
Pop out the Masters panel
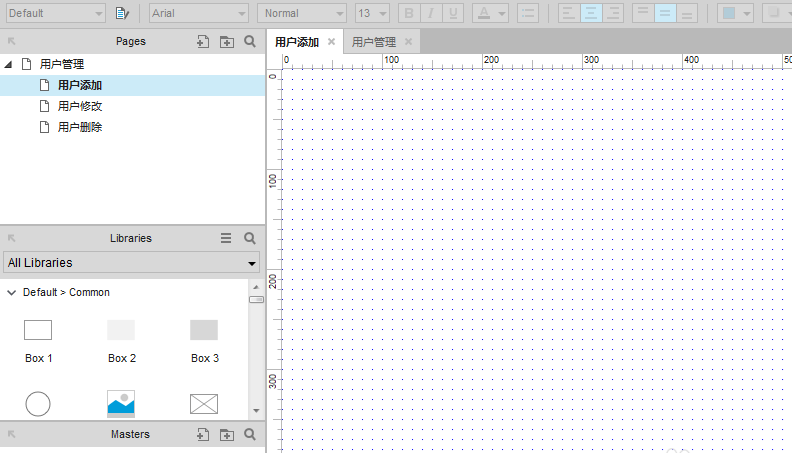click(12, 434)
